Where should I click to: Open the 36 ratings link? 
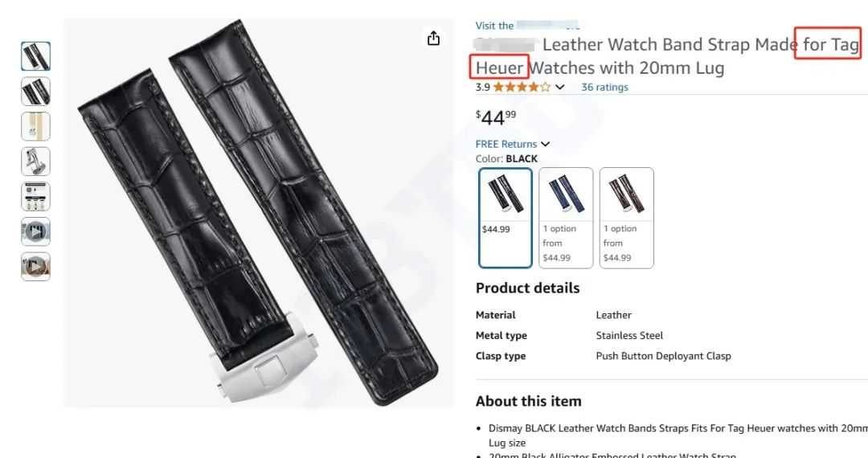604,87
